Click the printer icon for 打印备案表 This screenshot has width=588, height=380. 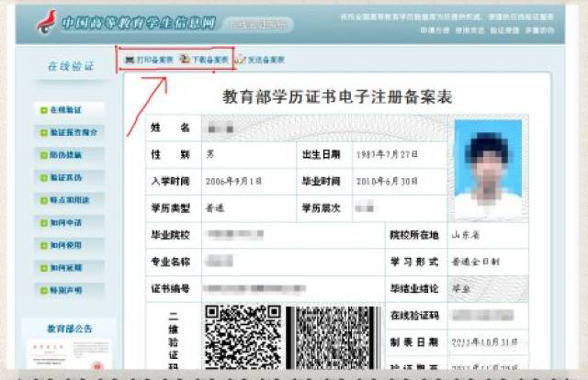[130, 60]
